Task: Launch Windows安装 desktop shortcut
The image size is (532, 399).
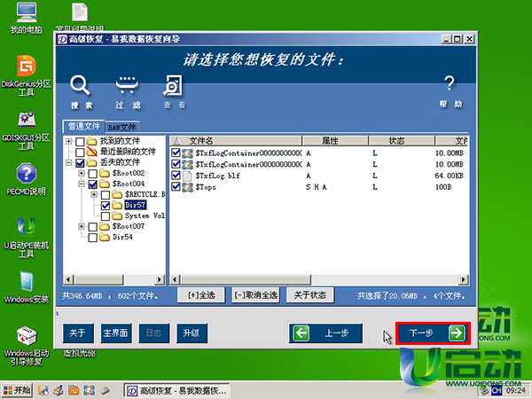Action: tap(26, 284)
